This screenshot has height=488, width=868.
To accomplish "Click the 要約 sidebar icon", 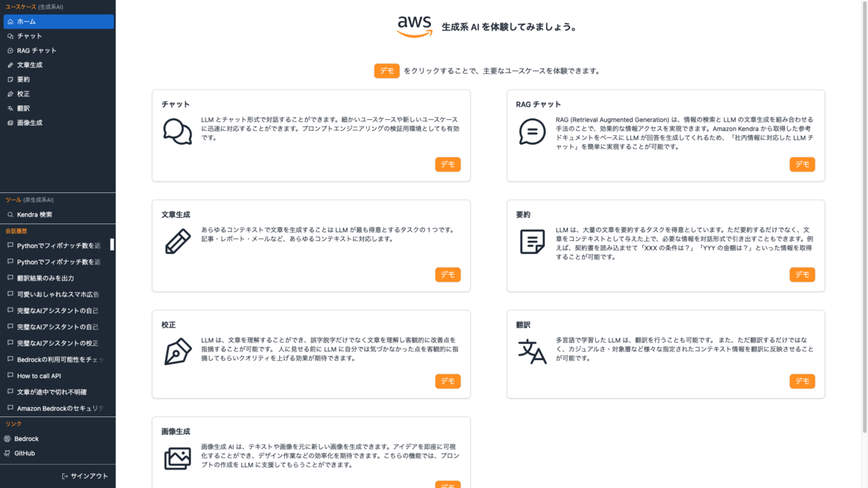I will pyautogui.click(x=10, y=80).
